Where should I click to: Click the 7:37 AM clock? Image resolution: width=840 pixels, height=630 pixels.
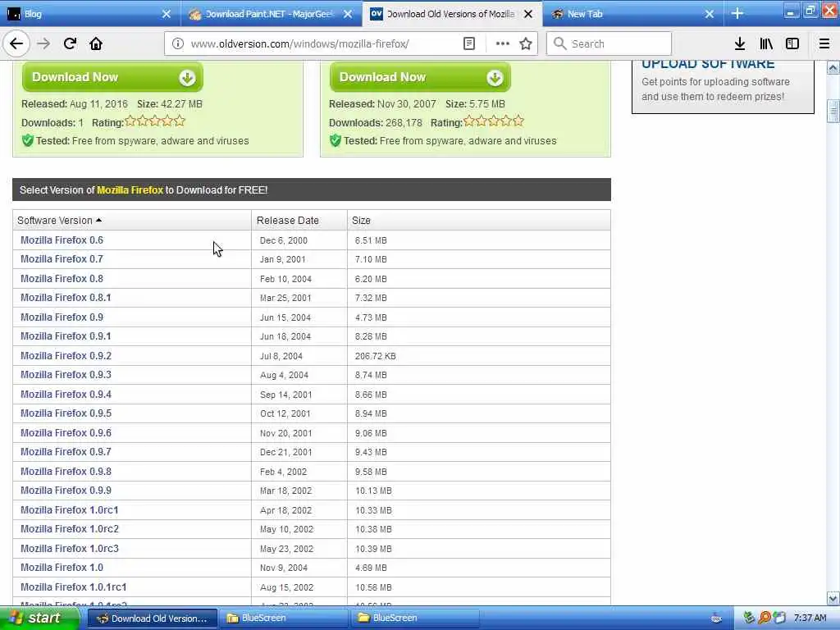810,619
